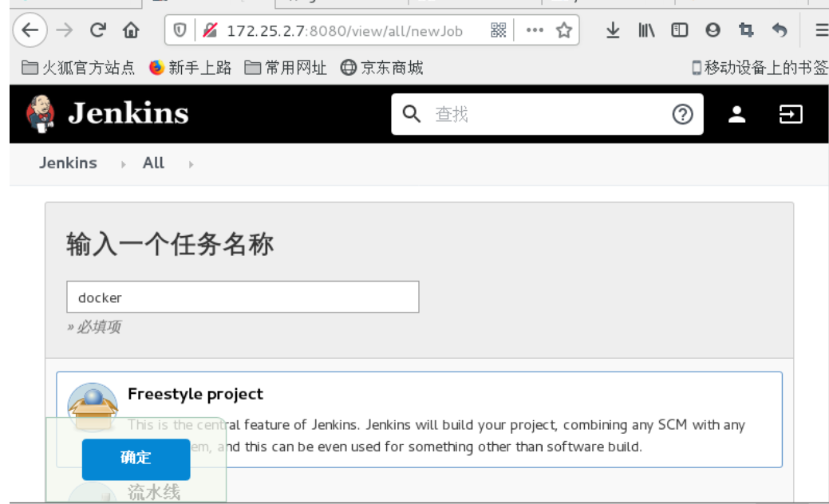Open the 常用网址 bookmark folder

tap(286, 68)
